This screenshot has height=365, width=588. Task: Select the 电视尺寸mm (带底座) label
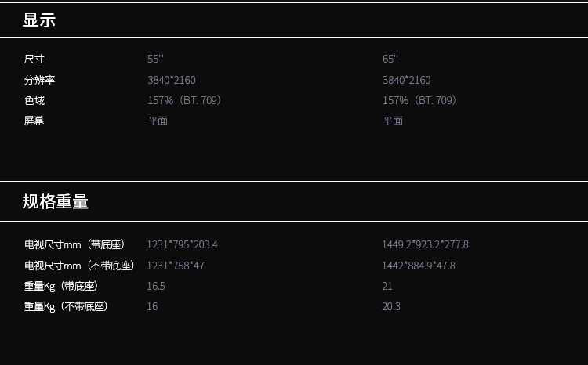click(x=75, y=244)
